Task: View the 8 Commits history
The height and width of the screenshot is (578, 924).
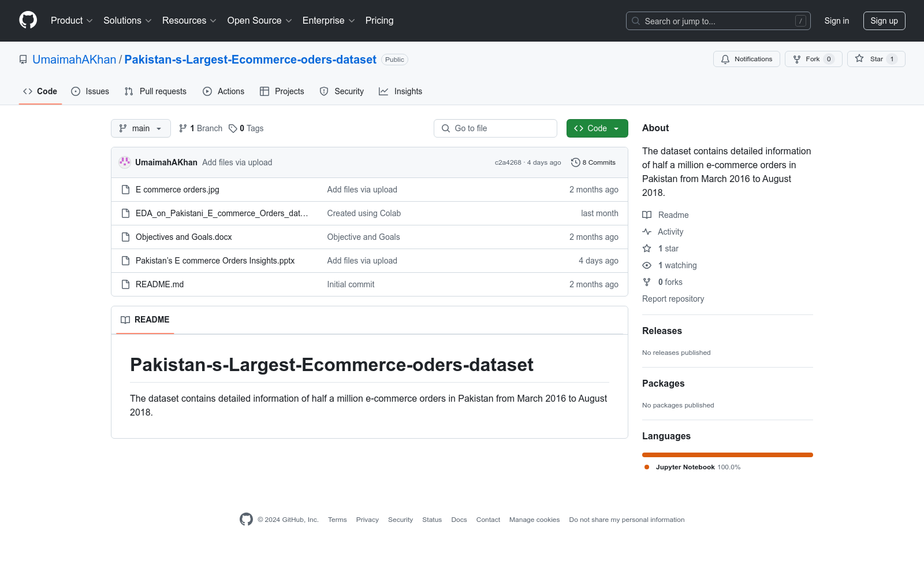Action: 593,162
